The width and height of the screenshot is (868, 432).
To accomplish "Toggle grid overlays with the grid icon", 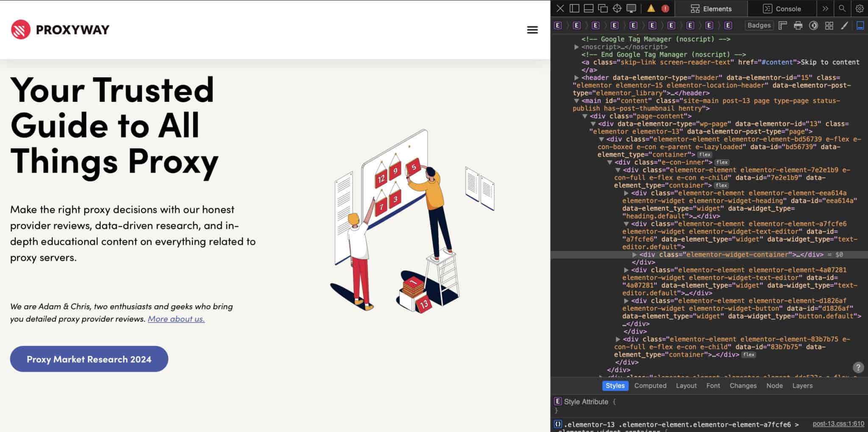I will tap(828, 25).
